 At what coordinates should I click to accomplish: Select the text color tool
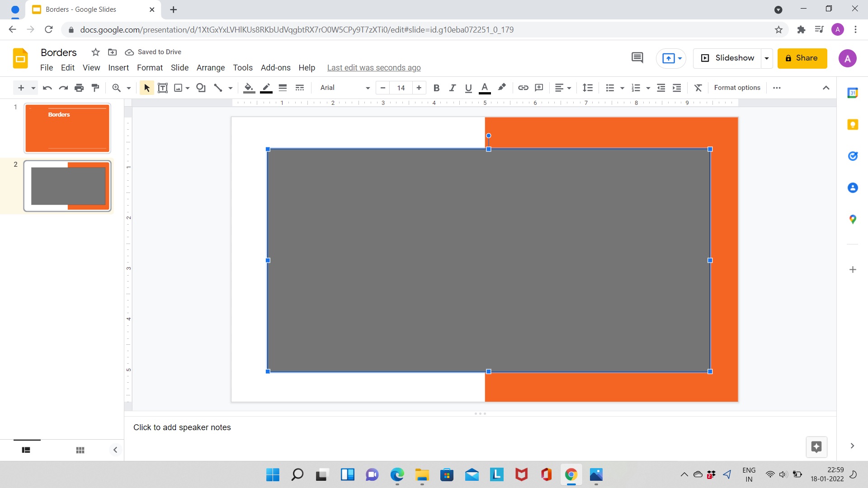point(485,88)
